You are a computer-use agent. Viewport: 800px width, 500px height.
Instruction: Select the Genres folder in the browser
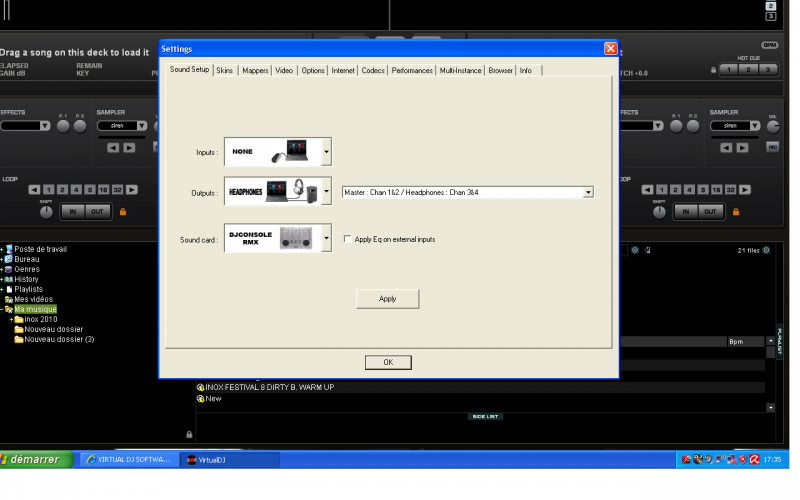(27, 269)
